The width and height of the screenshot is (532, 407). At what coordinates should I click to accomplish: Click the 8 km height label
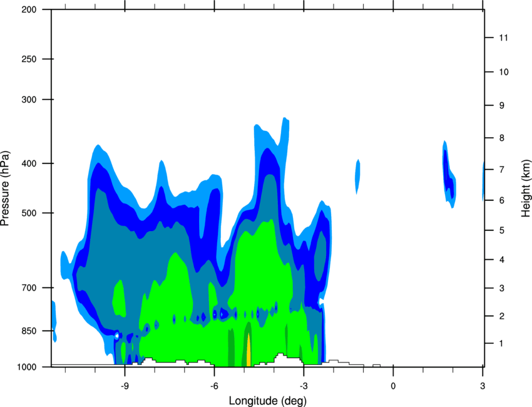tap(501, 138)
